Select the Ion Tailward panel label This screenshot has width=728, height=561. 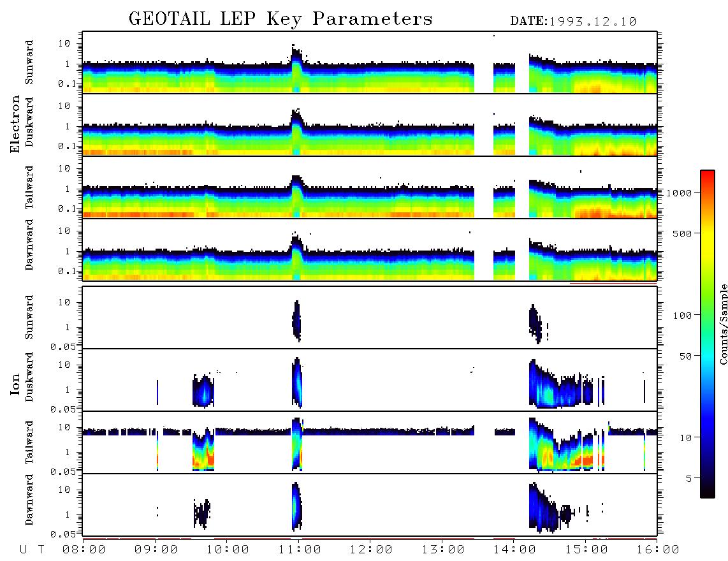pyautogui.click(x=29, y=442)
